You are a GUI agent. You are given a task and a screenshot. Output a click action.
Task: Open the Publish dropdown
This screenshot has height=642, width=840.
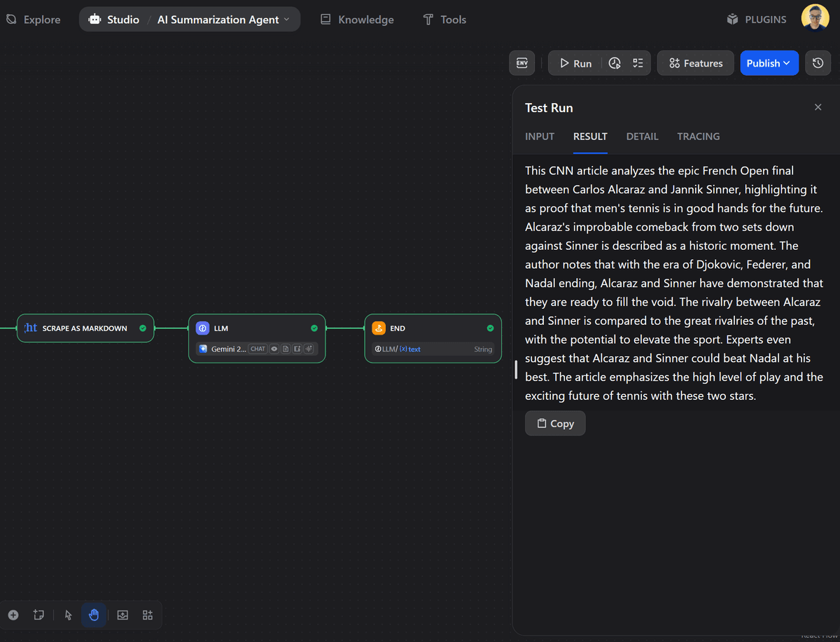769,63
